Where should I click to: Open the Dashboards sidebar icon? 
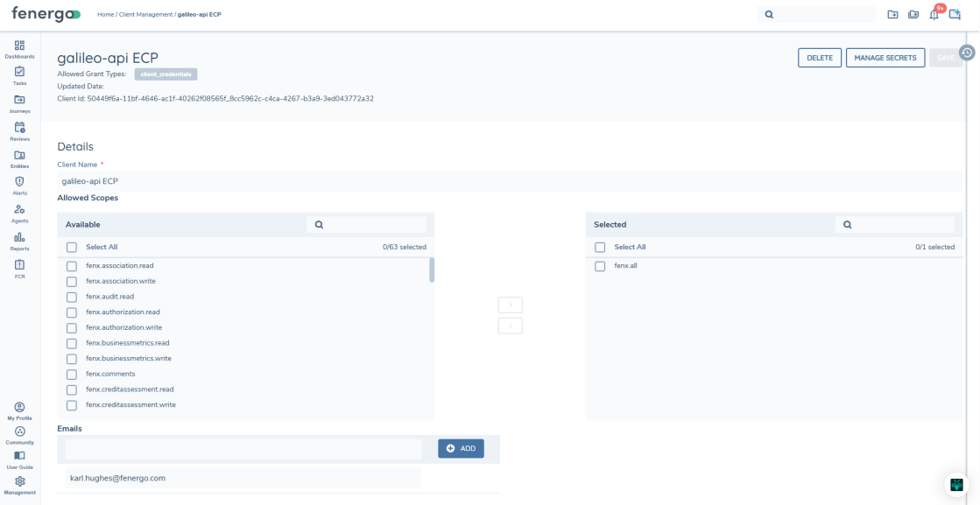[19, 46]
